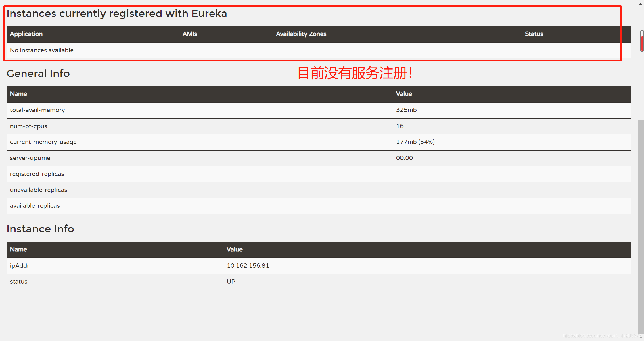Click the scroll-up arrow of the page scrollbar

pyautogui.click(x=641, y=4)
